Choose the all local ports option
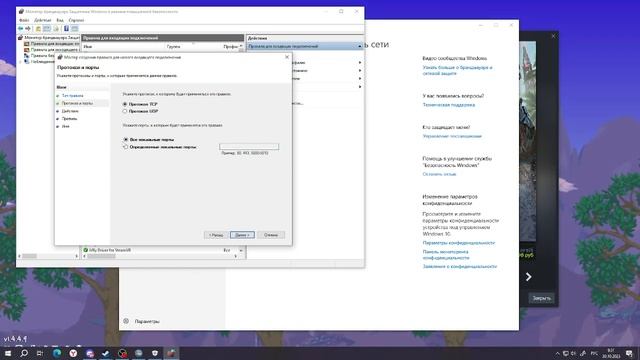640x360 pixels. point(126,140)
